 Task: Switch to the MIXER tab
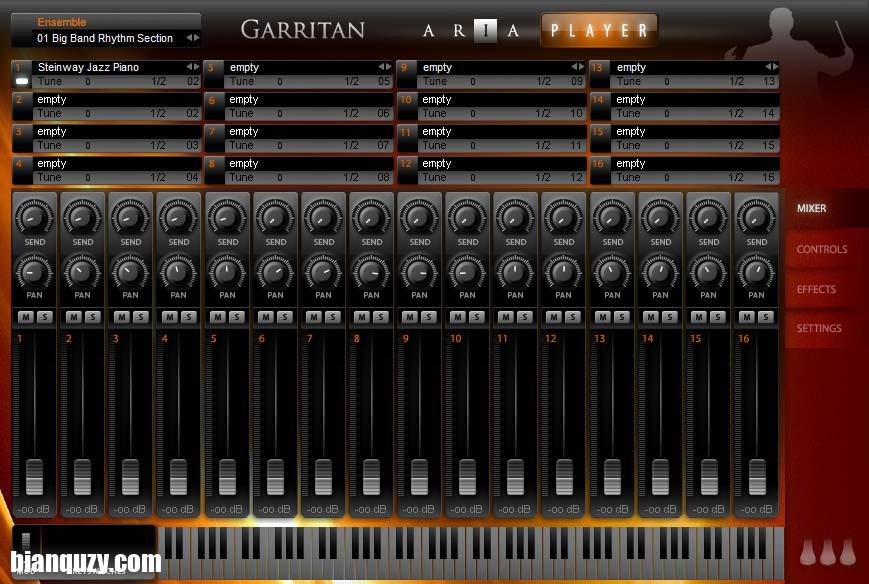[811, 208]
